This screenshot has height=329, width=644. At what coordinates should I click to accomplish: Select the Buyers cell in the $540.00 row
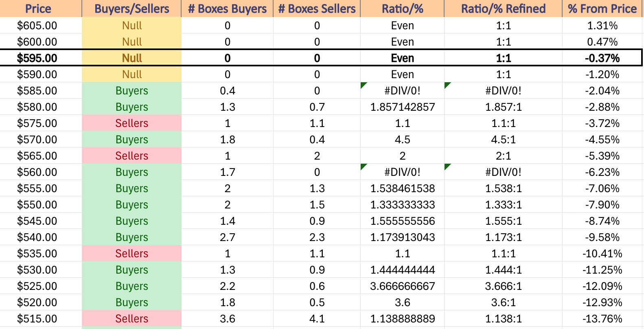[131, 237]
